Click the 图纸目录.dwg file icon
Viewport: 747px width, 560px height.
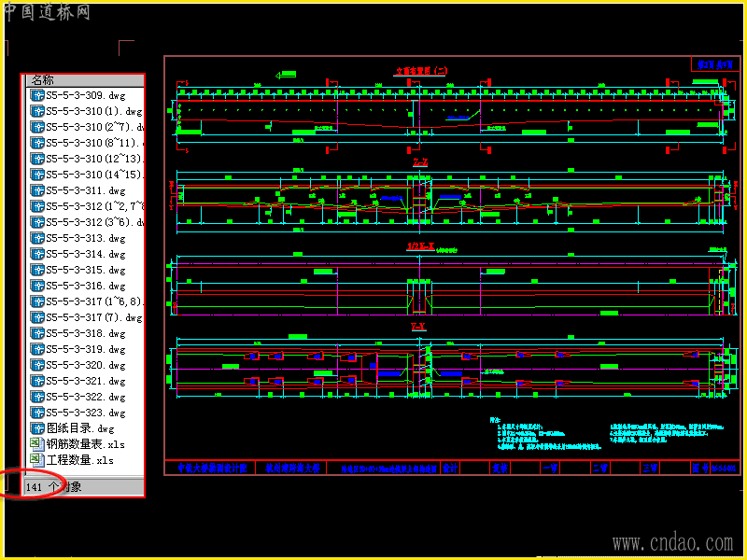pos(37,428)
